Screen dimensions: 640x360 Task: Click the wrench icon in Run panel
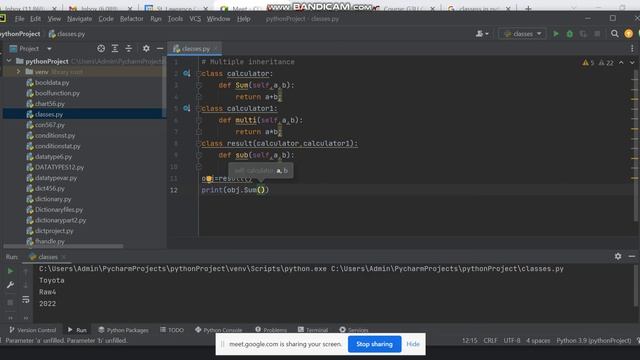pyautogui.click(x=10, y=285)
